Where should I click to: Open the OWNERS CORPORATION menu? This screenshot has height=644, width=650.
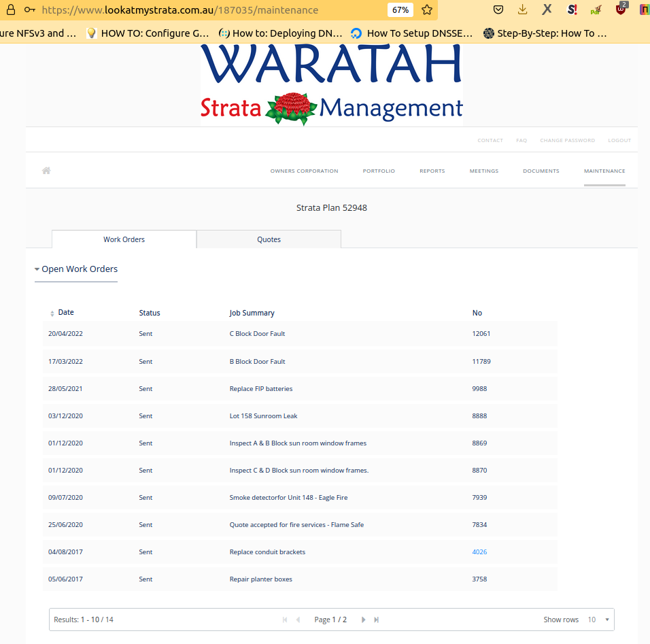tap(305, 171)
